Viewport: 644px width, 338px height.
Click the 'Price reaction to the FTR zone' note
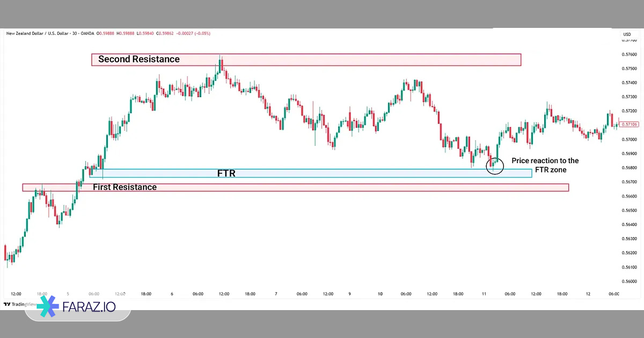tap(545, 165)
